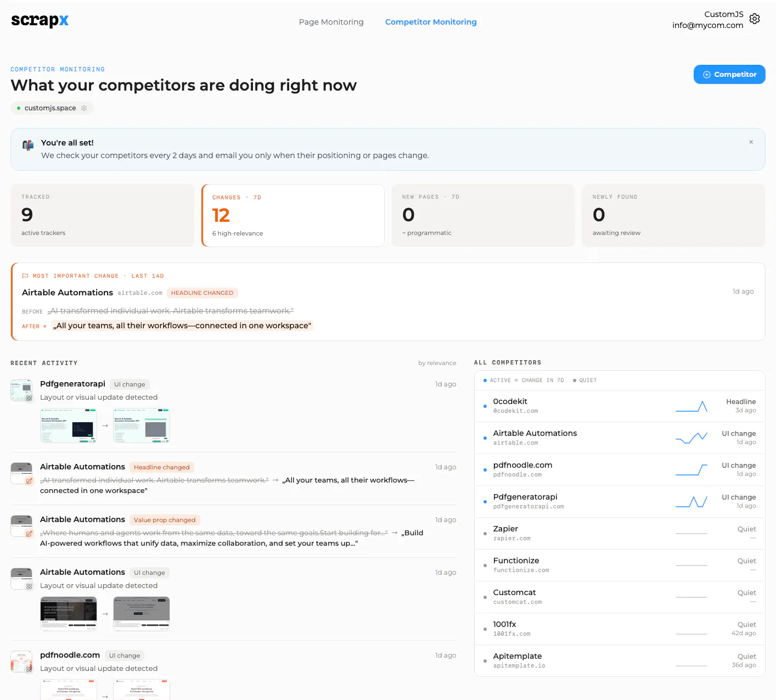Switch to the Page Monitoring tab
This screenshot has height=700, width=776.
pos(331,22)
